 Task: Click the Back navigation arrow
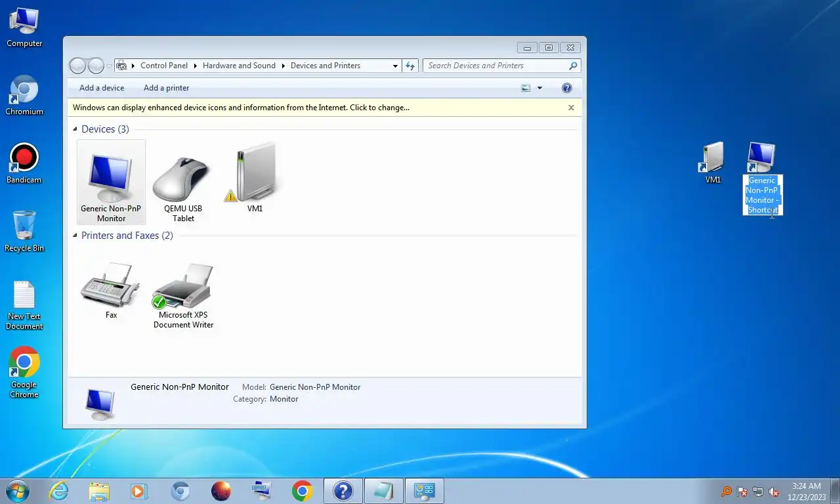tap(77, 66)
